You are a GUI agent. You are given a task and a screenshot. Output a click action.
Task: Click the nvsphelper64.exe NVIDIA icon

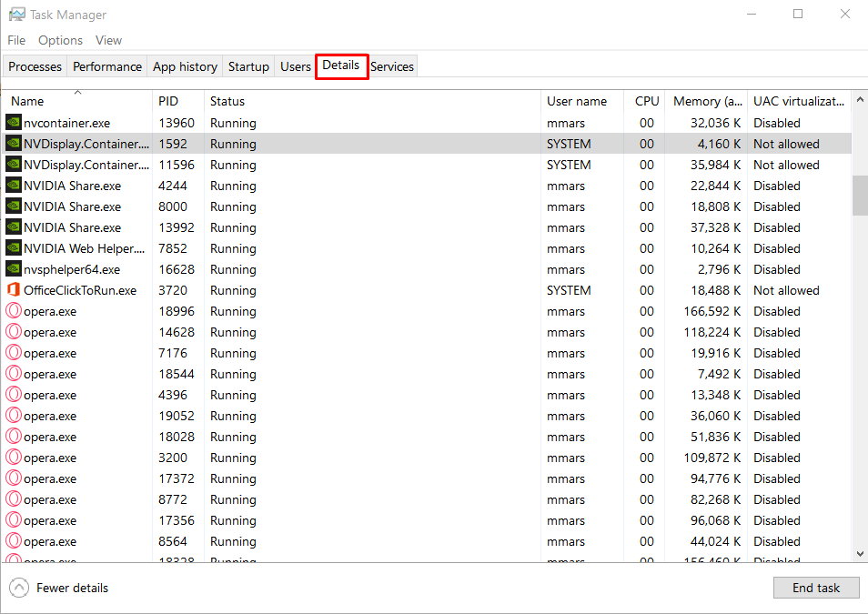[14, 269]
